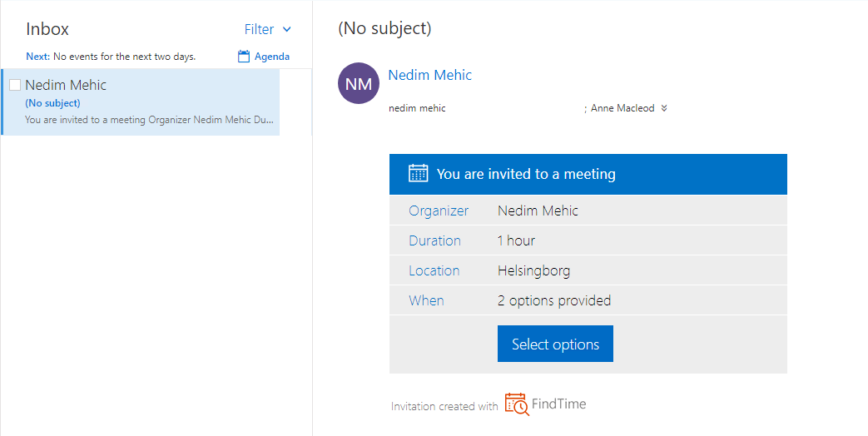This screenshot has height=436, width=868.
Task: Click the Inbox folder heading
Action: pyautogui.click(x=47, y=29)
